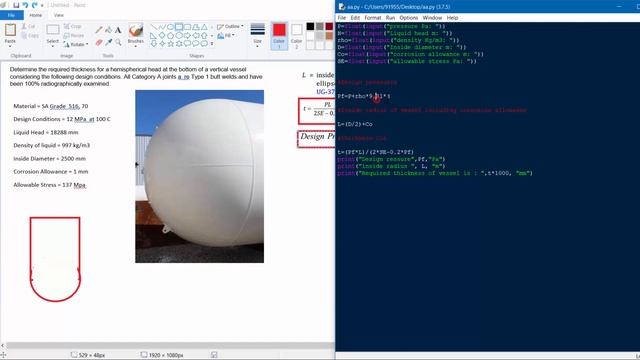
Task: Pick the Curve shape
Action: pos(162,27)
